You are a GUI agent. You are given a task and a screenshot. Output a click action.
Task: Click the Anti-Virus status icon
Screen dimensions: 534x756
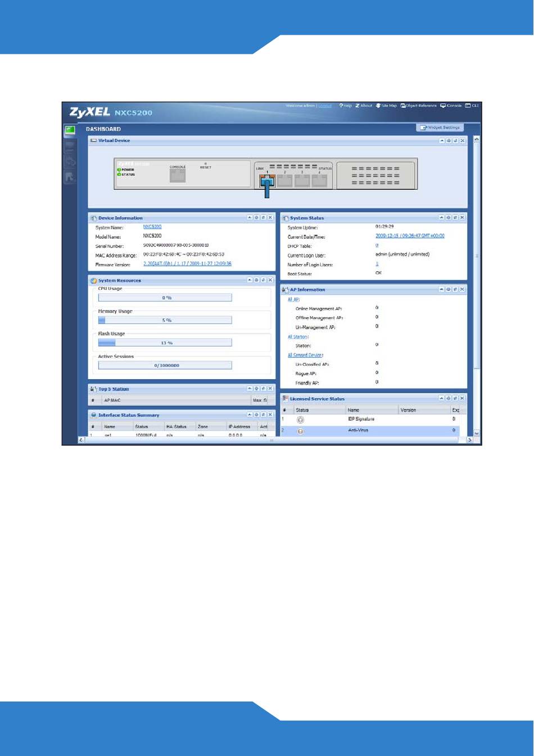[x=300, y=431]
